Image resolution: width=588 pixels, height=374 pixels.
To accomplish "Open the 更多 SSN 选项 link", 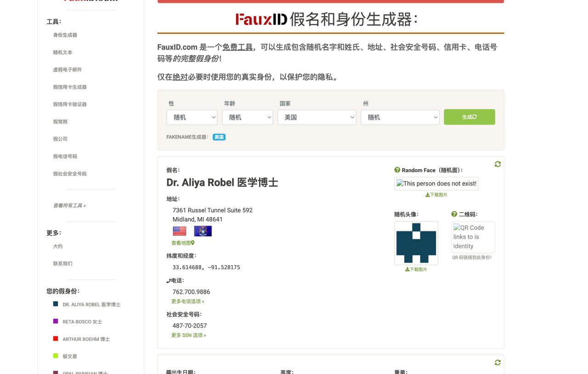I will (x=189, y=335).
